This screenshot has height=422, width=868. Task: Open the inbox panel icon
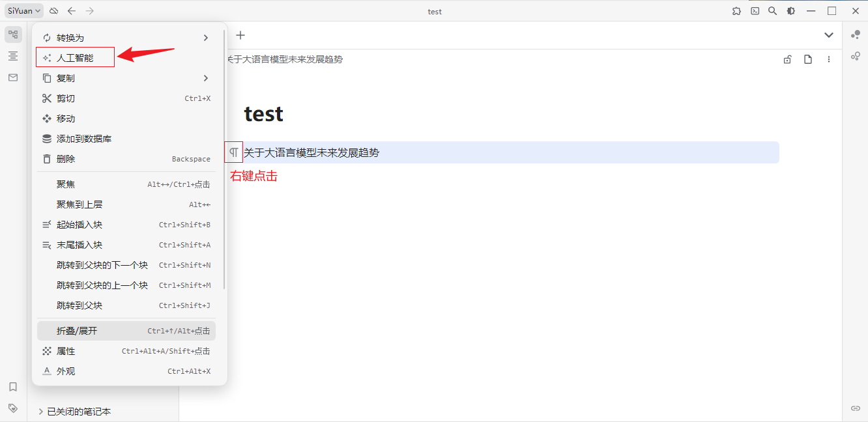[13, 77]
